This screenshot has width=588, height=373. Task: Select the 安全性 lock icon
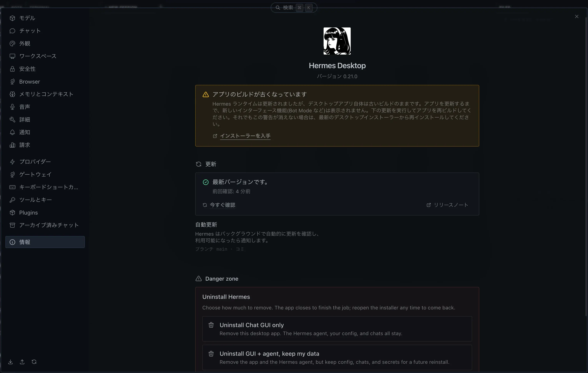coord(12,69)
